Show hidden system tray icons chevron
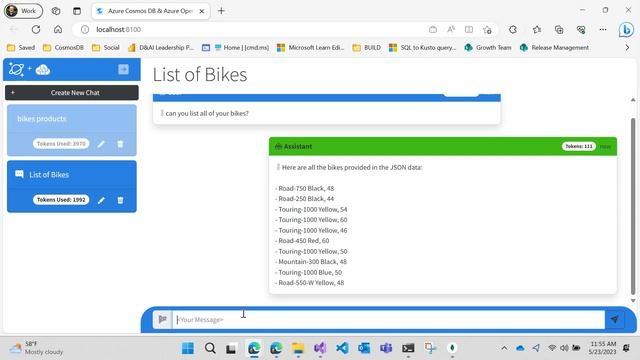Screen dimensions: 640x360 click(504, 348)
